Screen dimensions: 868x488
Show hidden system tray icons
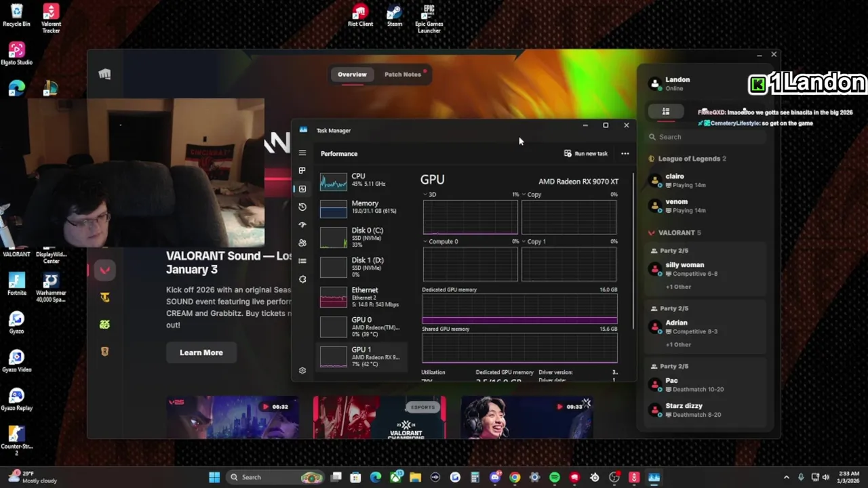coord(787,477)
